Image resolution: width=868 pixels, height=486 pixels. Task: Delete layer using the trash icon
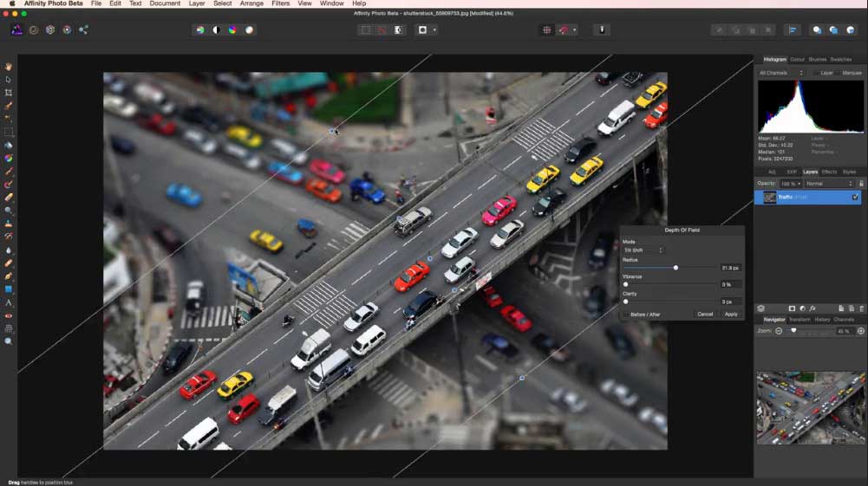click(x=861, y=308)
